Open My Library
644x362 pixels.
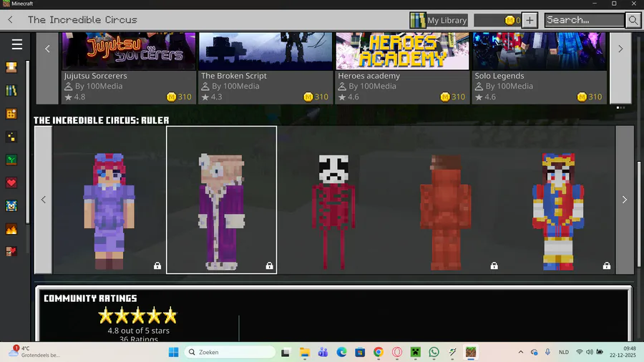click(439, 20)
